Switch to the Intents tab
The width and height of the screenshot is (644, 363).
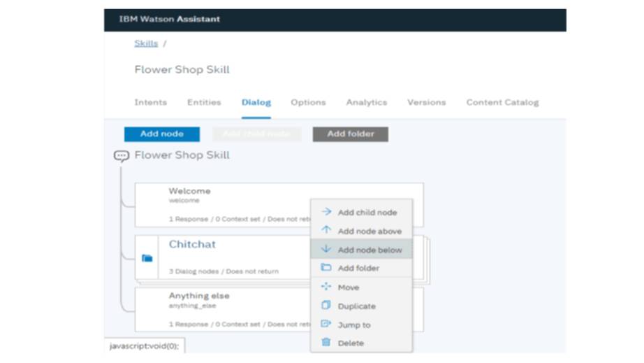tap(150, 102)
